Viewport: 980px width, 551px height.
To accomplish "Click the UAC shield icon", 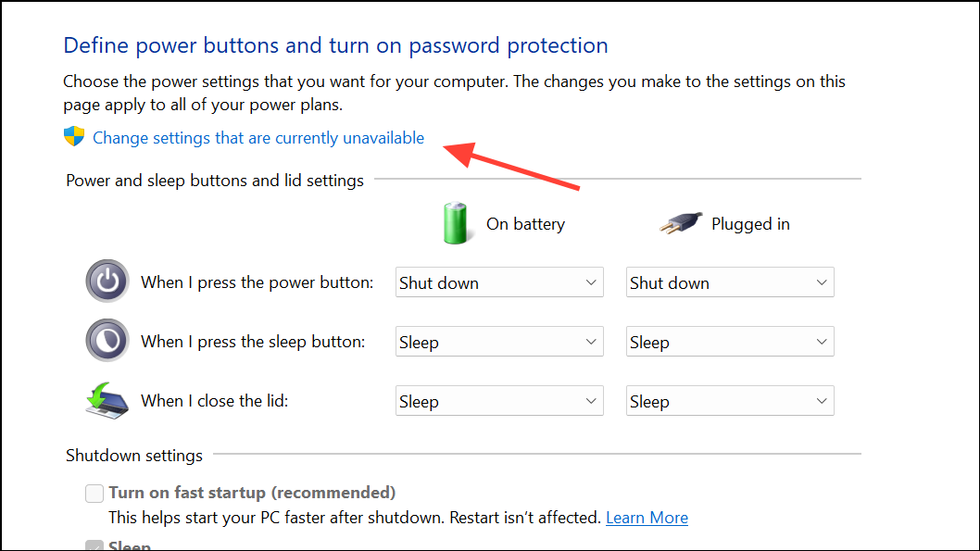I will point(73,136).
